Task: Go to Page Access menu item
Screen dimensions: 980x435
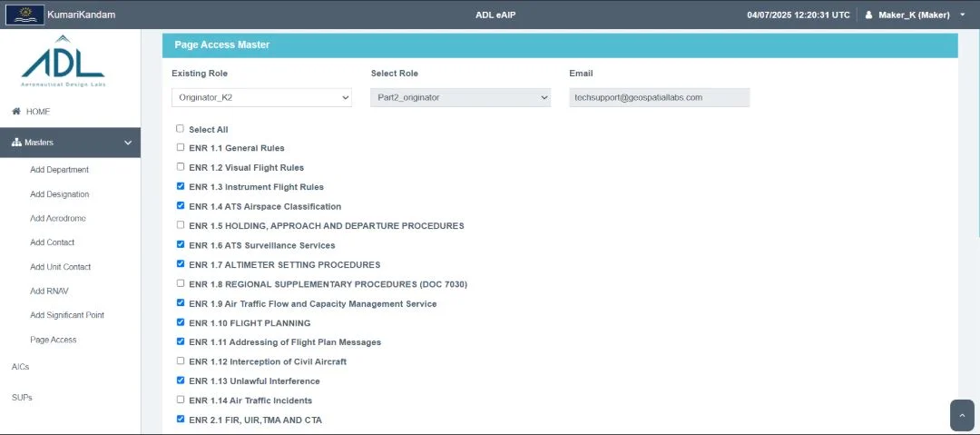Action: tap(54, 340)
